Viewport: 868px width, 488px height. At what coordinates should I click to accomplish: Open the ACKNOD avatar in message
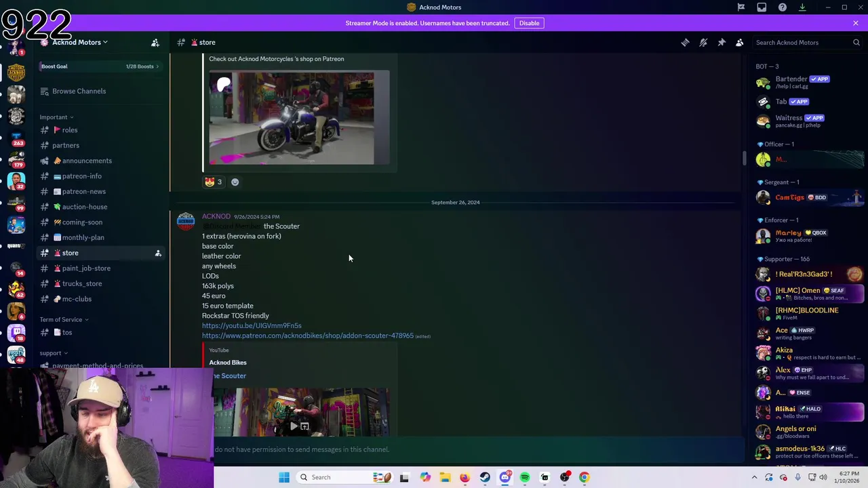[x=185, y=222]
